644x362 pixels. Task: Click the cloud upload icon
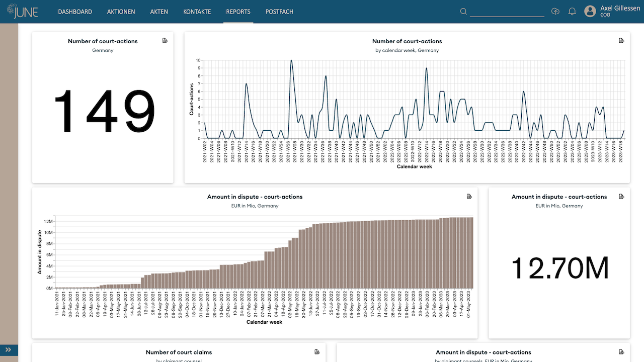pos(555,12)
